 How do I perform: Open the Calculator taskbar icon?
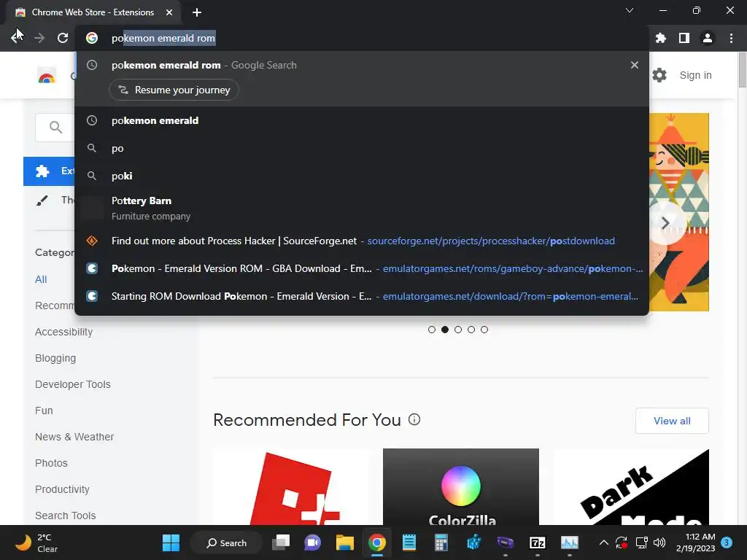(x=441, y=542)
